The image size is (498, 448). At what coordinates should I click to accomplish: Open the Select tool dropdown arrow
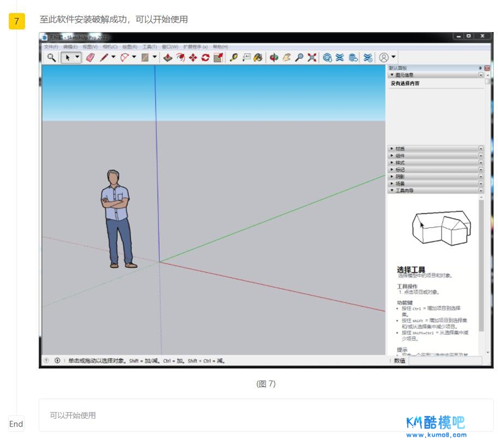coord(77,57)
